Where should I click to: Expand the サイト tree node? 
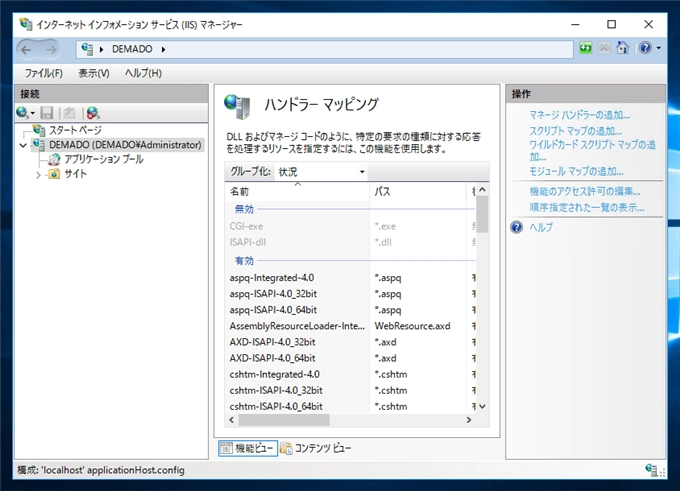[38, 175]
